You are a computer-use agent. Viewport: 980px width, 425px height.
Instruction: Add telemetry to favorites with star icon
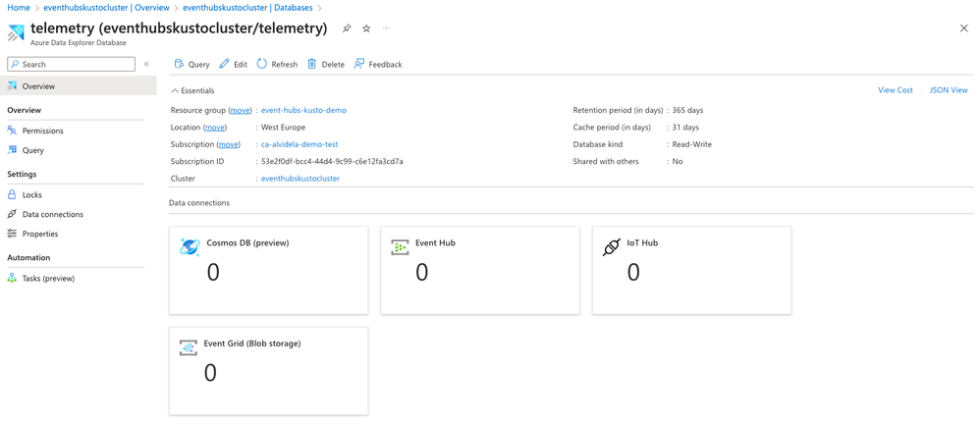click(x=367, y=28)
